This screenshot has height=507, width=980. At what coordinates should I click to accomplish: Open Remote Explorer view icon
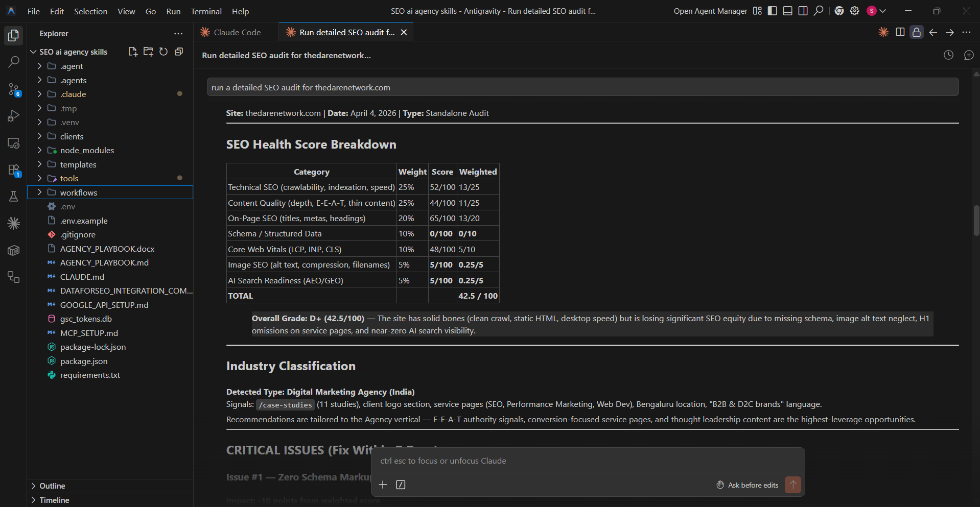pyautogui.click(x=14, y=143)
